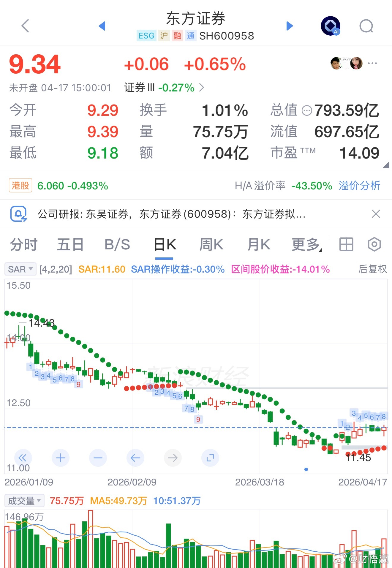Open the ESG tag
The height and width of the screenshot is (568, 392).
click(146, 36)
